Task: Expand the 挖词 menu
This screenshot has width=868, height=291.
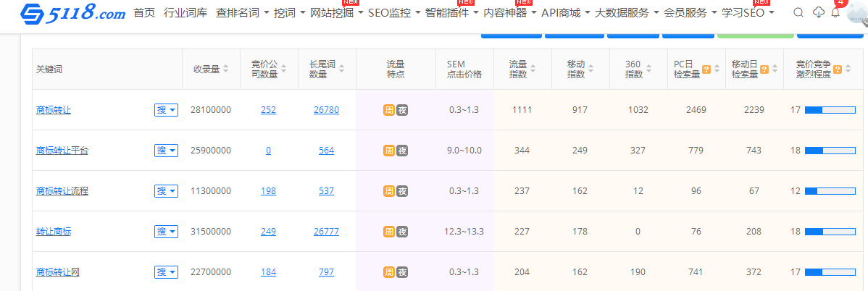Action: click(289, 13)
